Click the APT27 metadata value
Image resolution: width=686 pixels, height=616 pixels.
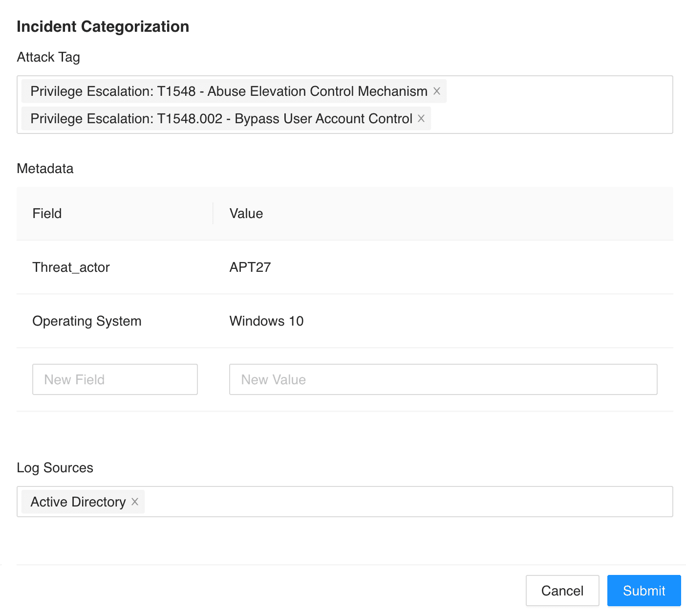tap(250, 267)
